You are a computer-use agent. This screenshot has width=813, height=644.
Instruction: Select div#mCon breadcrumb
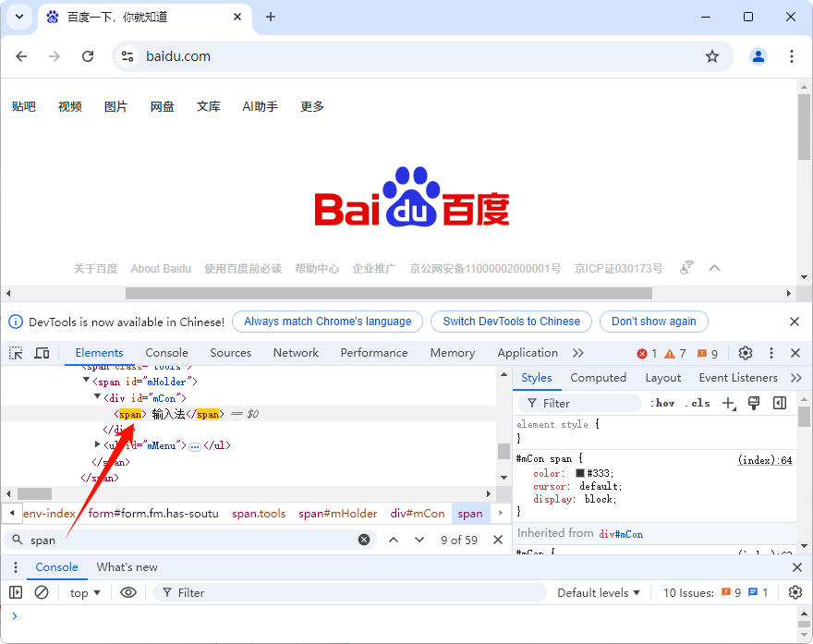418,514
